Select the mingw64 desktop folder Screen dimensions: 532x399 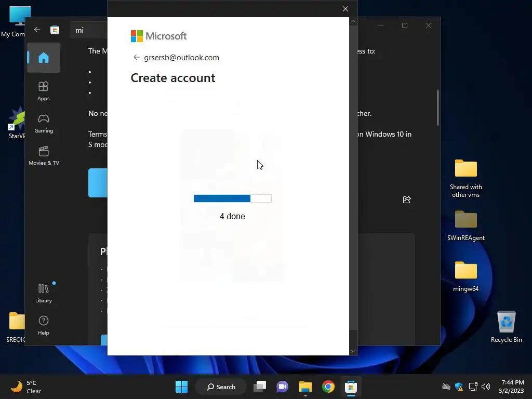(x=466, y=276)
